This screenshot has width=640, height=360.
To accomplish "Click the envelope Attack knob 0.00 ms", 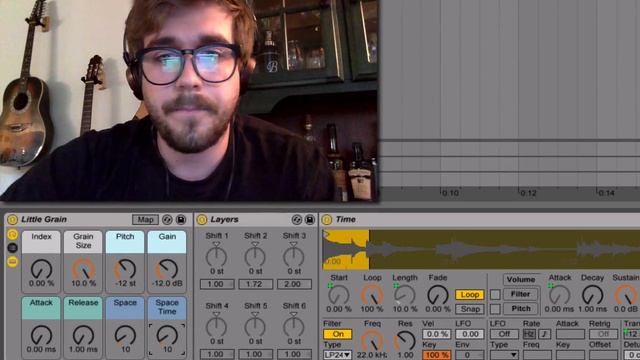I will pyautogui.click(x=560, y=295).
